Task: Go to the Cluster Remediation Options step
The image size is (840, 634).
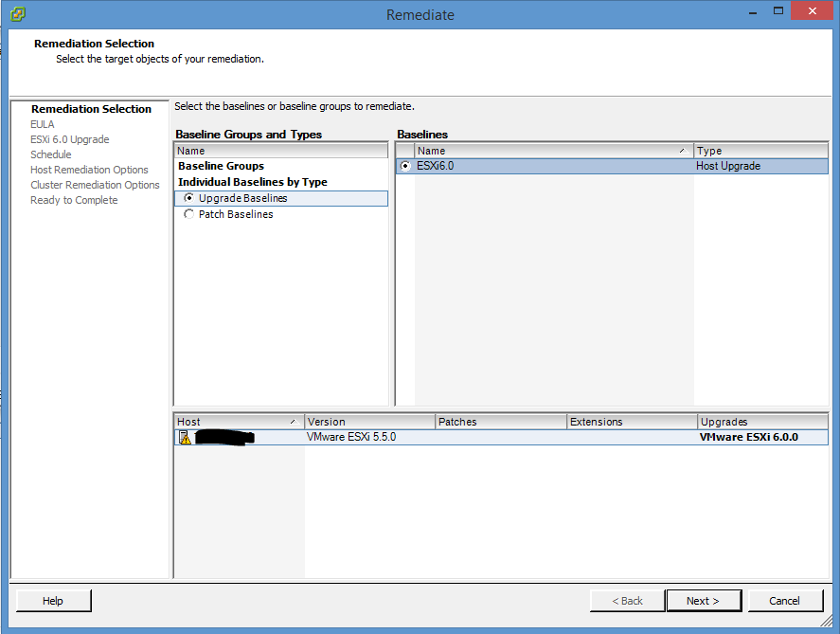Action: [95, 185]
